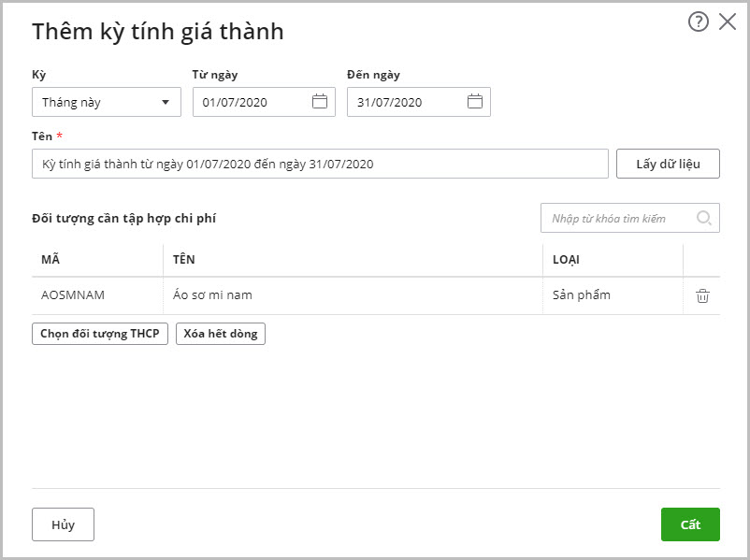
Task: Delete the Áo sơ mi nam row via trash icon
Action: 702,295
